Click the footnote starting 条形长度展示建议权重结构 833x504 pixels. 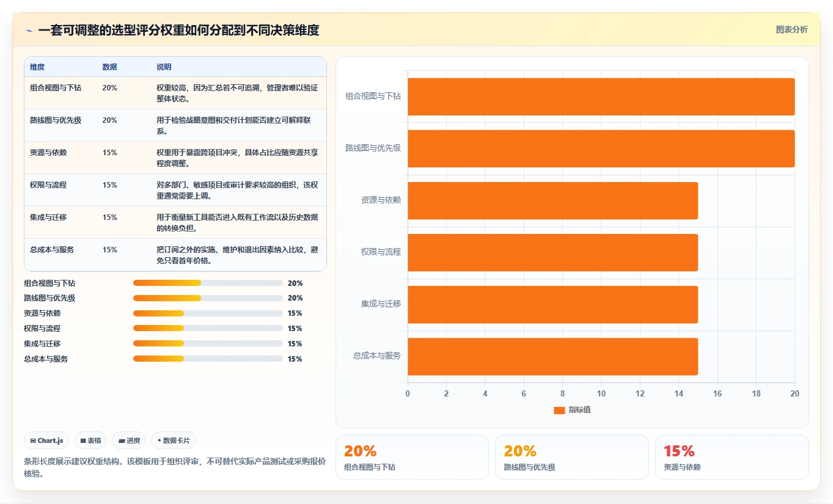175,467
